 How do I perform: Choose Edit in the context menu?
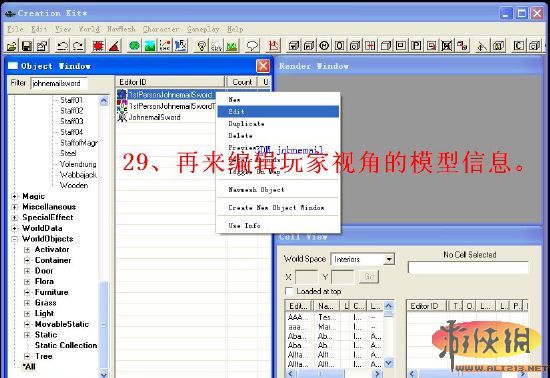[278, 112]
